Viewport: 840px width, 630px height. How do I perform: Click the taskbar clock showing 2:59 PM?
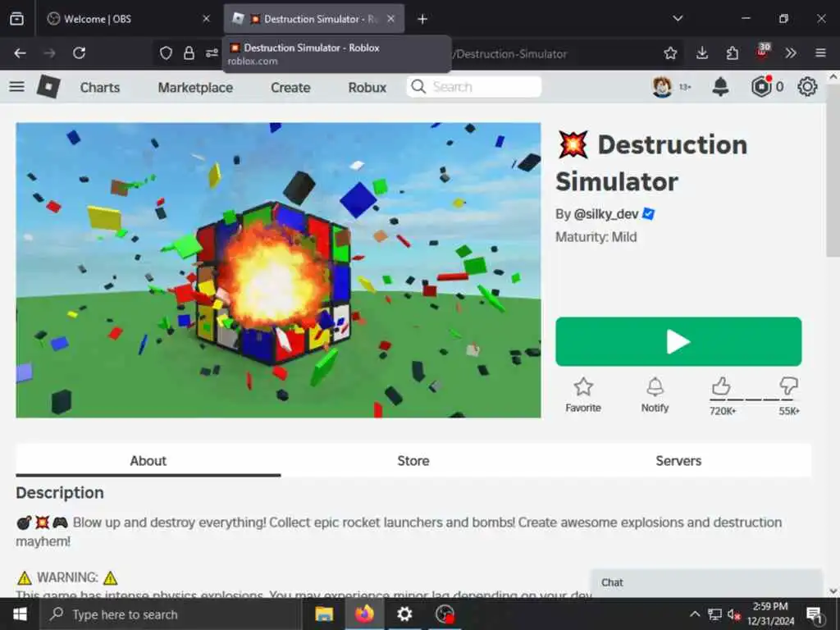tap(770, 614)
